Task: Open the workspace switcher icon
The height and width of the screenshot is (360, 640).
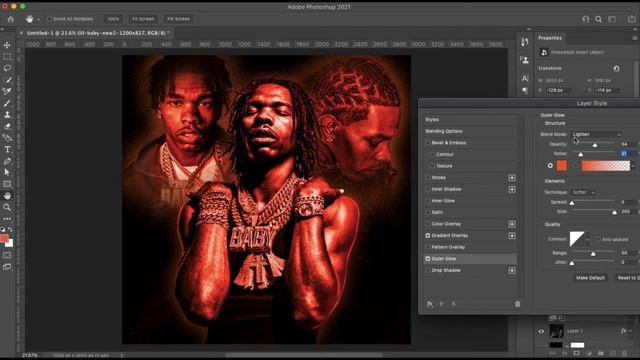Action: pyautogui.click(x=612, y=19)
